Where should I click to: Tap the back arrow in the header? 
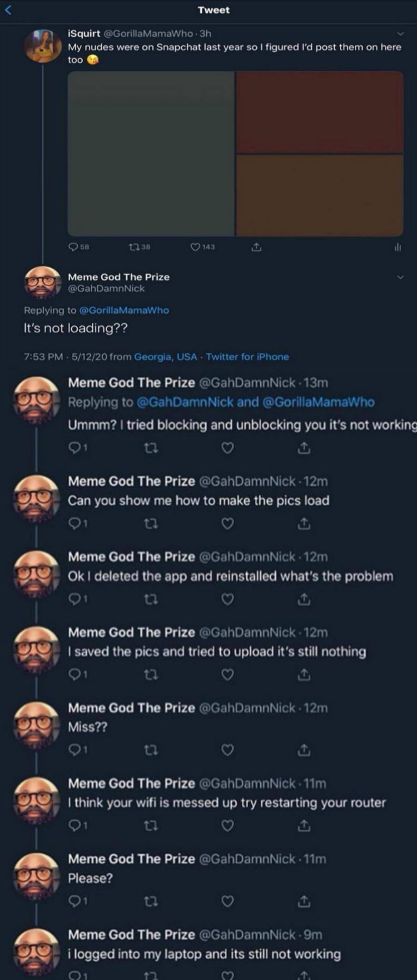click(8, 10)
